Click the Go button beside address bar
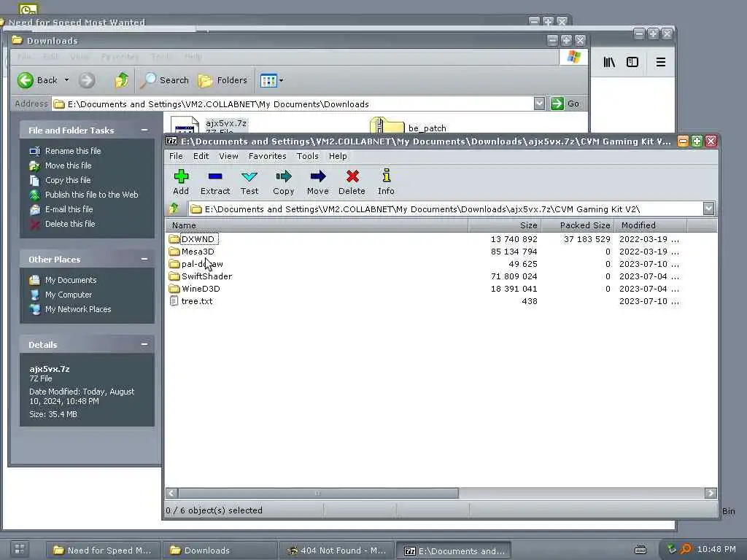Viewport: 747px width, 560px height. 565,104
